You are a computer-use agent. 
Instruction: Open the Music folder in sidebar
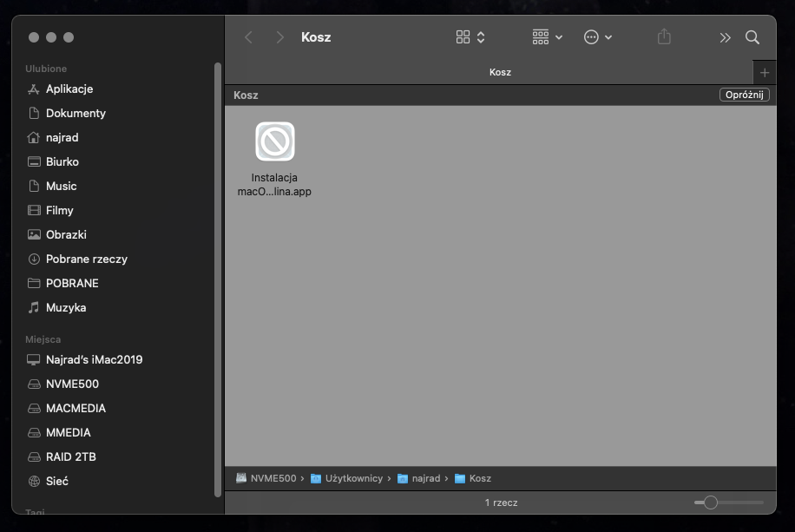61,186
